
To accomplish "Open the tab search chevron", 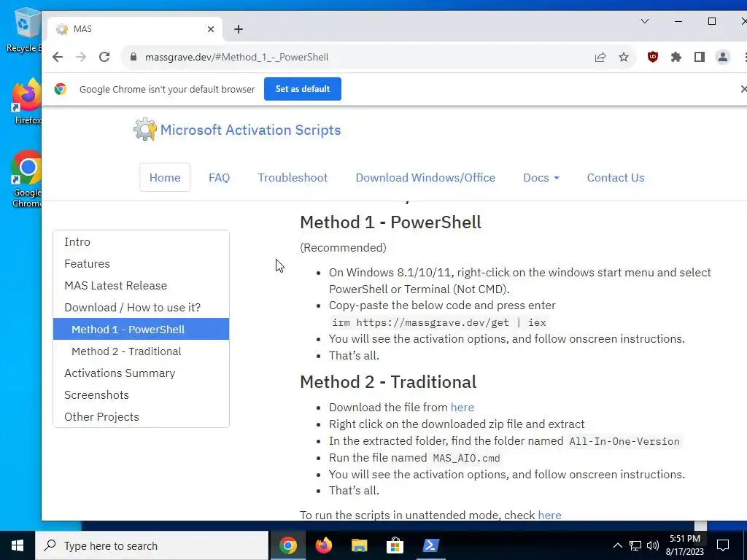I will tap(645, 21).
